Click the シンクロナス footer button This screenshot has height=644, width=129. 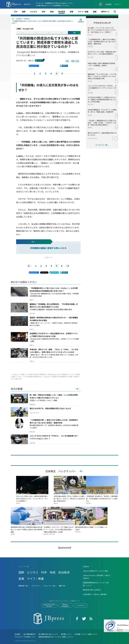80,605
